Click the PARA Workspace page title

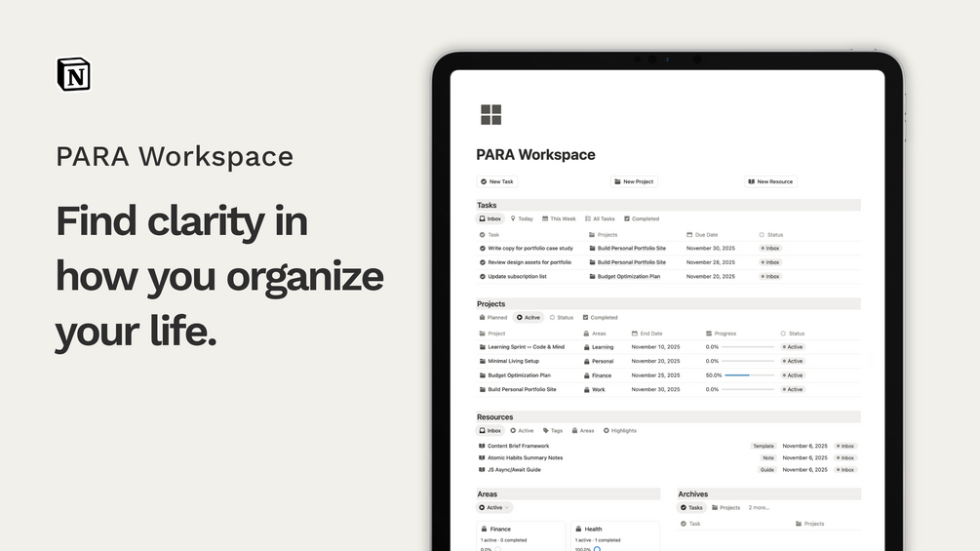(535, 155)
